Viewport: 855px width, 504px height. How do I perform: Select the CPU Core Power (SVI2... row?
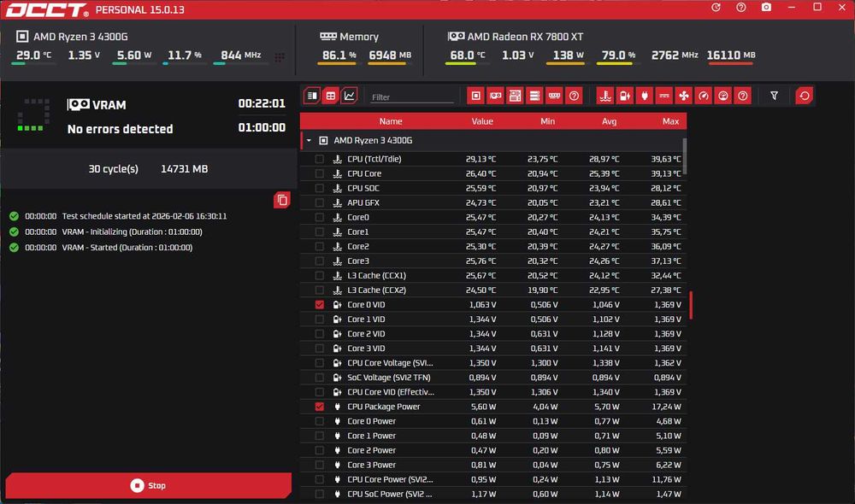[x=493, y=479]
